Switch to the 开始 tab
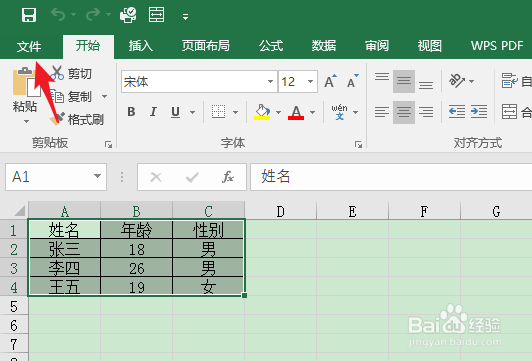Viewport: 532px width, 361px height. (x=88, y=45)
